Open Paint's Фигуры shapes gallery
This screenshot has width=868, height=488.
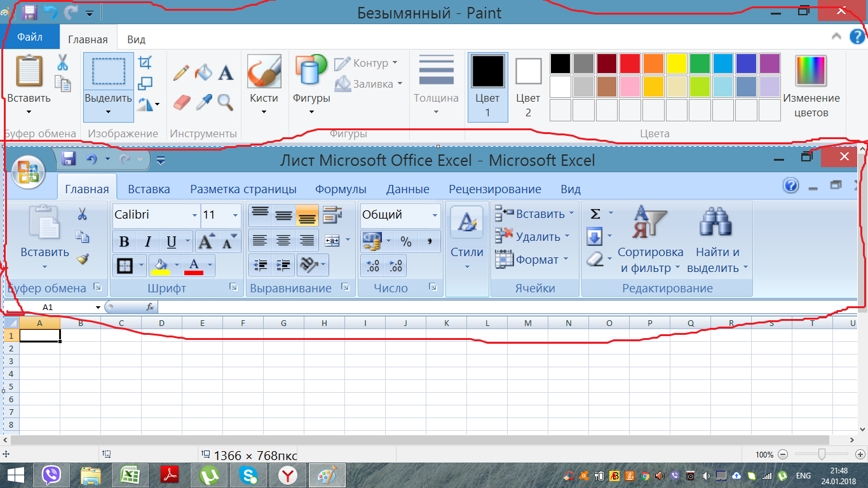pyautogui.click(x=311, y=87)
